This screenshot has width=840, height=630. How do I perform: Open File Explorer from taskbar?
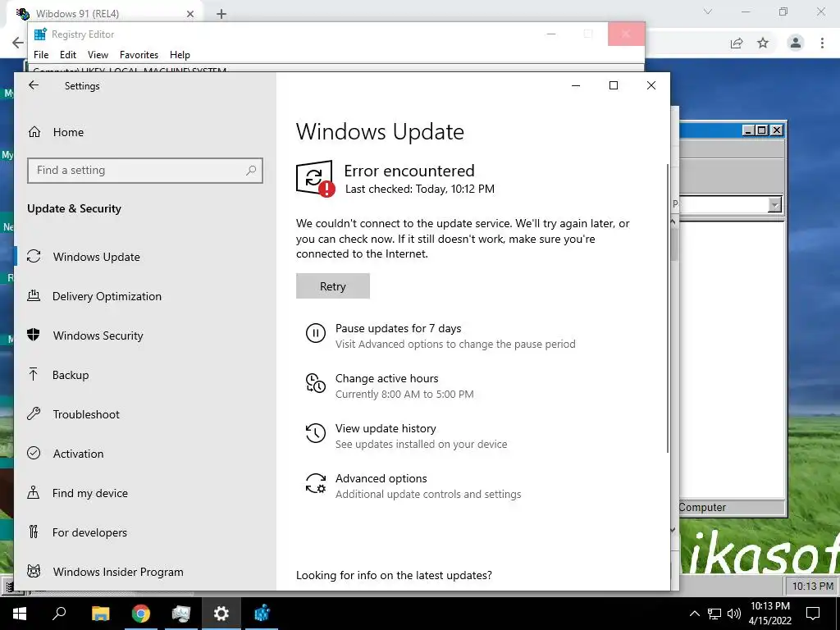coord(100,614)
